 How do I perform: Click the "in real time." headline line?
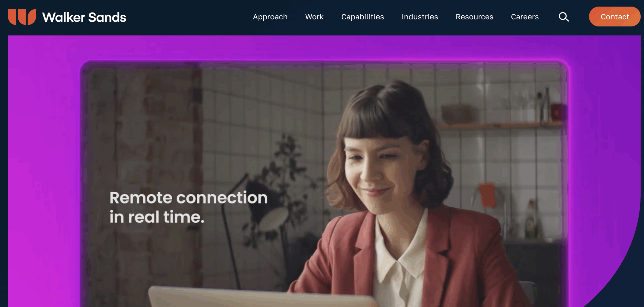pyautogui.click(x=157, y=217)
